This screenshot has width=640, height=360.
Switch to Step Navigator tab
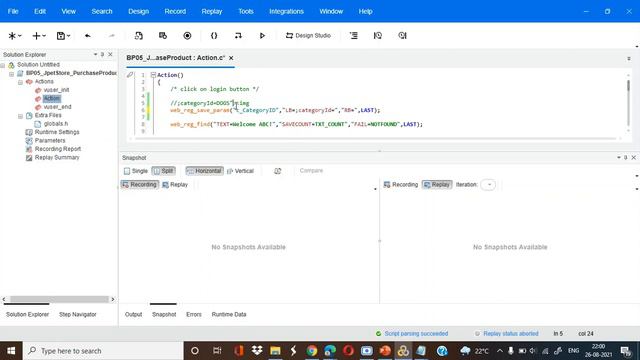tap(78, 314)
